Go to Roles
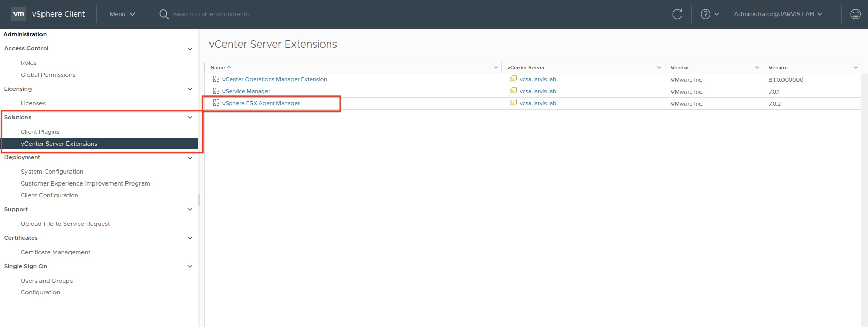Screen dimensions: 868x327 (29, 63)
